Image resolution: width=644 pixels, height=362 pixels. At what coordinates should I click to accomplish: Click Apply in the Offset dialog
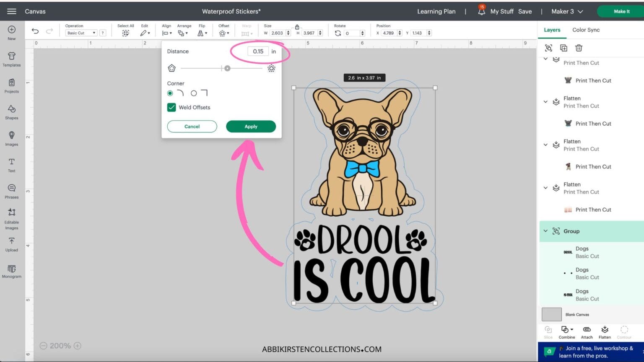pos(251,126)
